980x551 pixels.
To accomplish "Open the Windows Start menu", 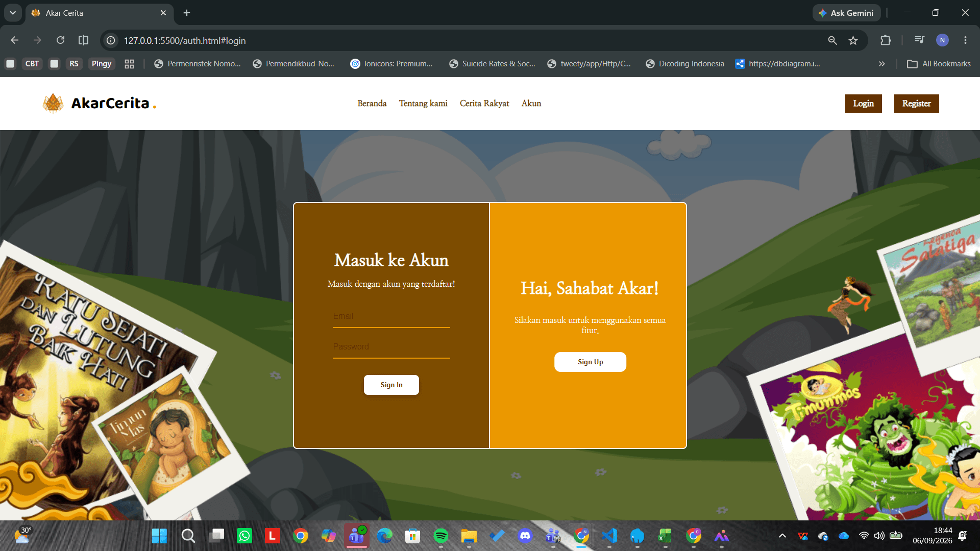I will (159, 536).
